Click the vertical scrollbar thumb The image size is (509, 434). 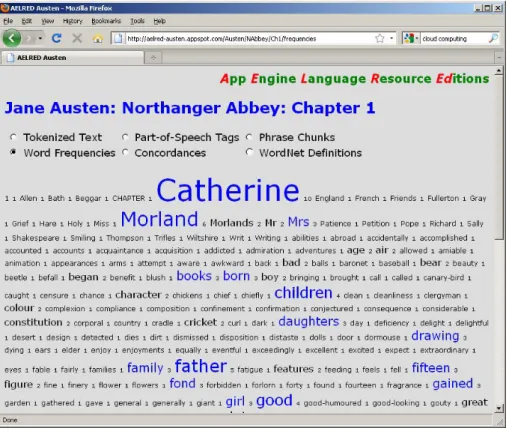pos(499,157)
